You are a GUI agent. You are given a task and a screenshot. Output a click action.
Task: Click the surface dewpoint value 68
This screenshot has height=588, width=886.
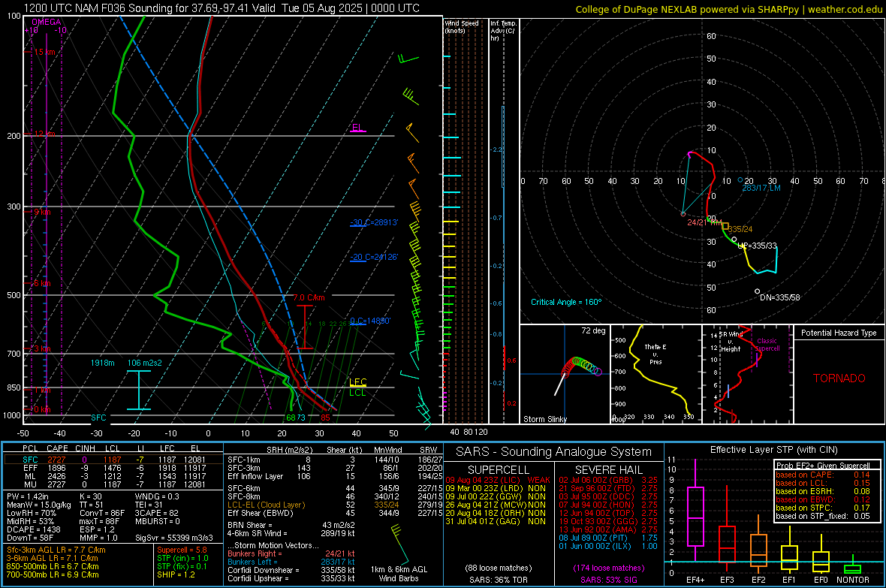coord(291,418)
